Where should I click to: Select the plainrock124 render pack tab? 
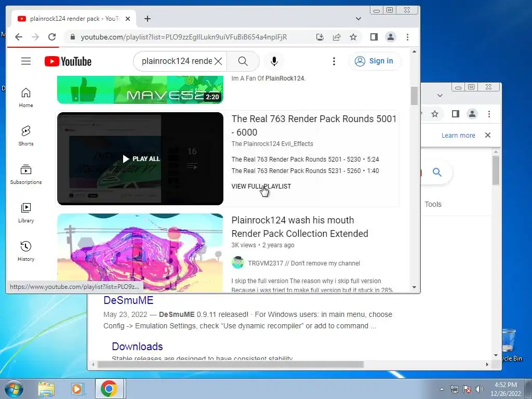tap(74, 19)
